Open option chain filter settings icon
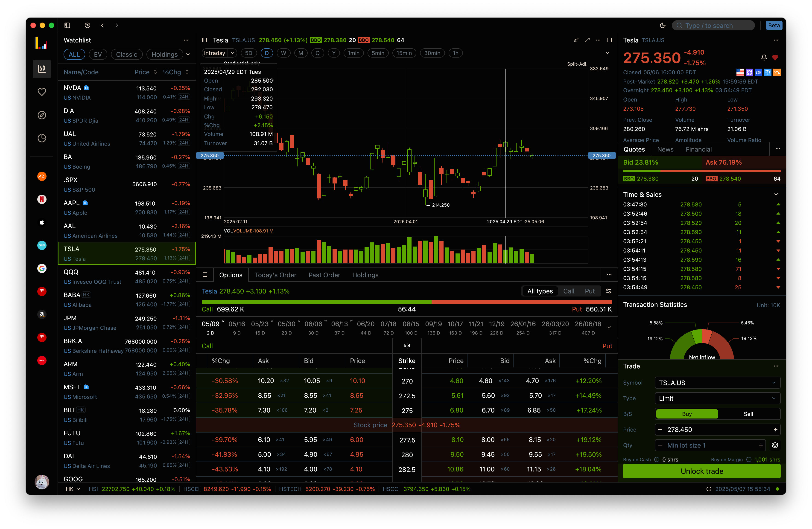 tap(608, 291)
